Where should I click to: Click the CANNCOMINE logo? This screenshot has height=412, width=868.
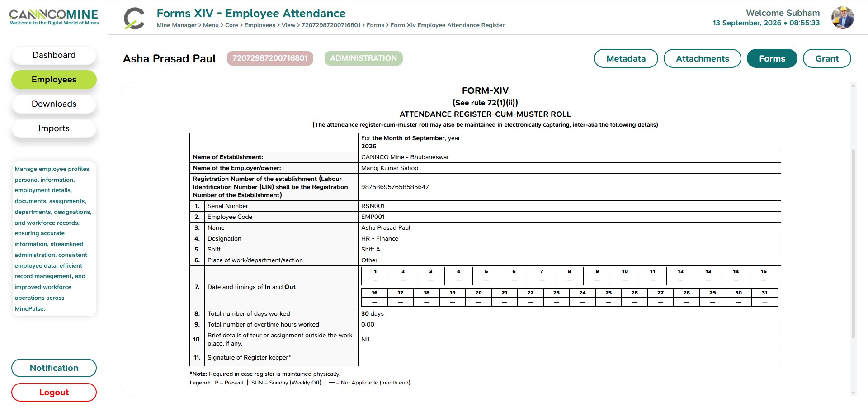pyautogui.click(x=54, y=17)
